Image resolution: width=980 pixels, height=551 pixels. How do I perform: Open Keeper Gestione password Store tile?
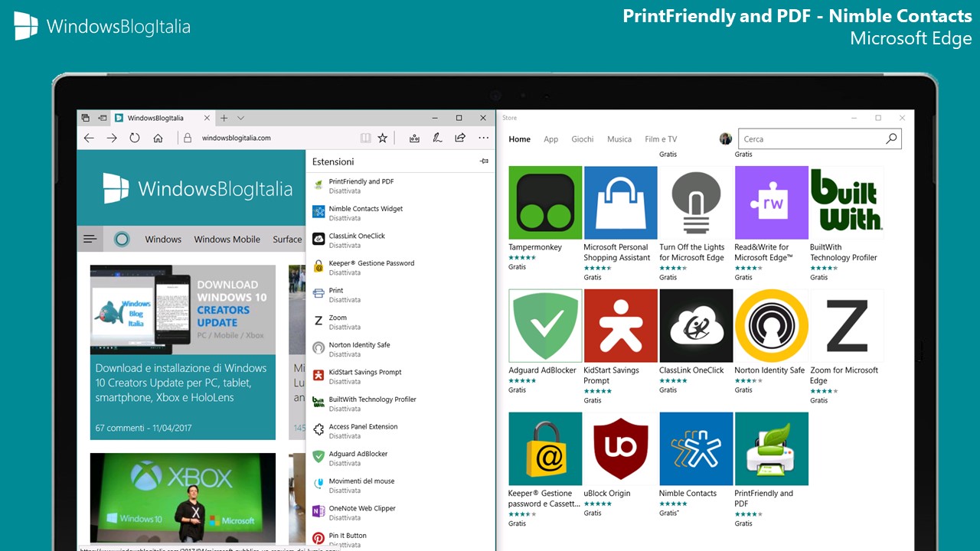(545, 470)
